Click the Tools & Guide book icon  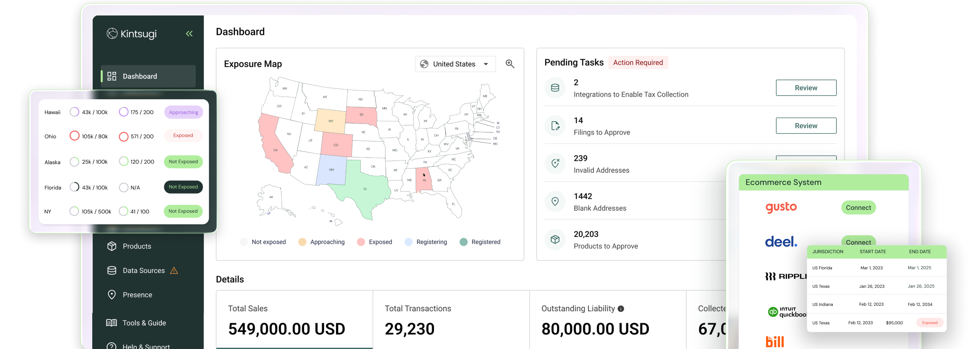tap(111, 323)
